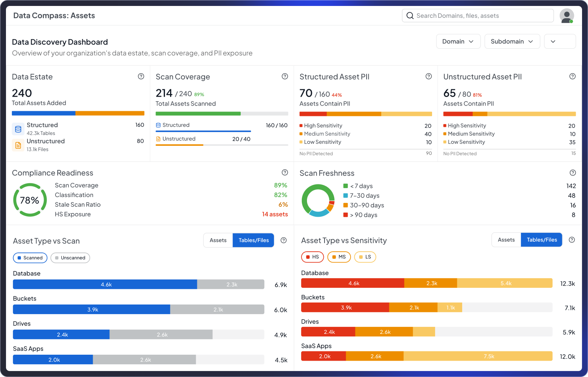Click the Classification 82% value

pos(281,195)
